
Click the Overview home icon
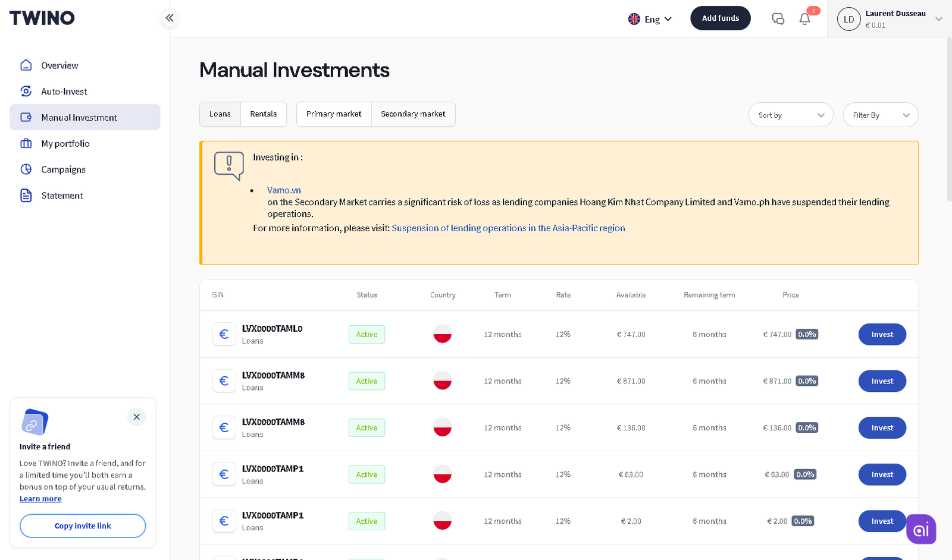[x=26, y=65]
